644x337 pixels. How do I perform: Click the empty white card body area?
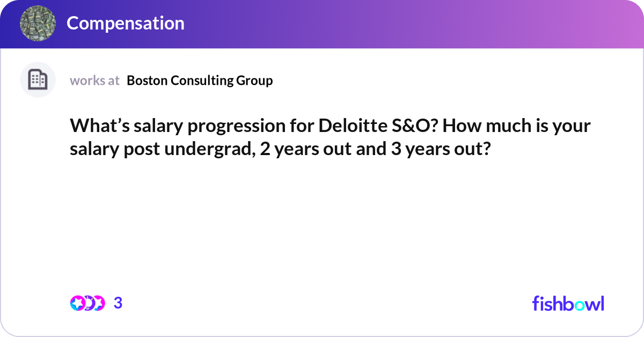[x=322, y=225]
